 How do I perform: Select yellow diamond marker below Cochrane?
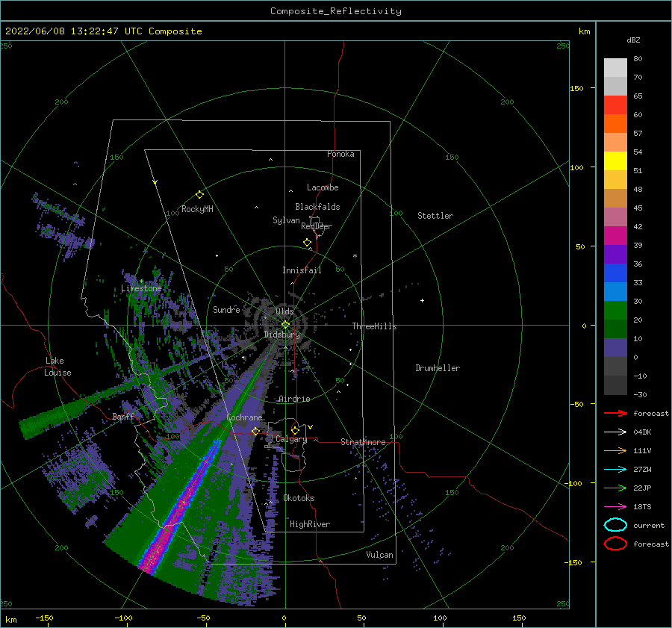(256, 431)
